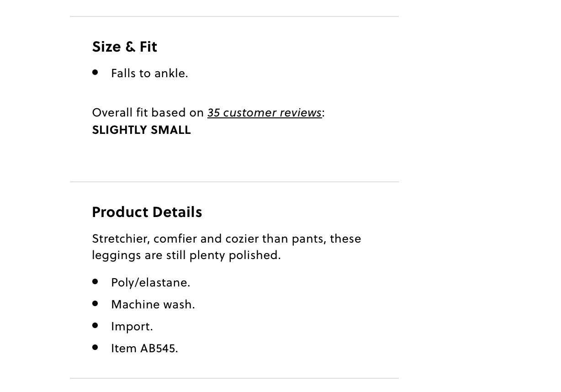Click the Product Details heading
The height and width of the screenshot is (392, 561).
(147, 212)
